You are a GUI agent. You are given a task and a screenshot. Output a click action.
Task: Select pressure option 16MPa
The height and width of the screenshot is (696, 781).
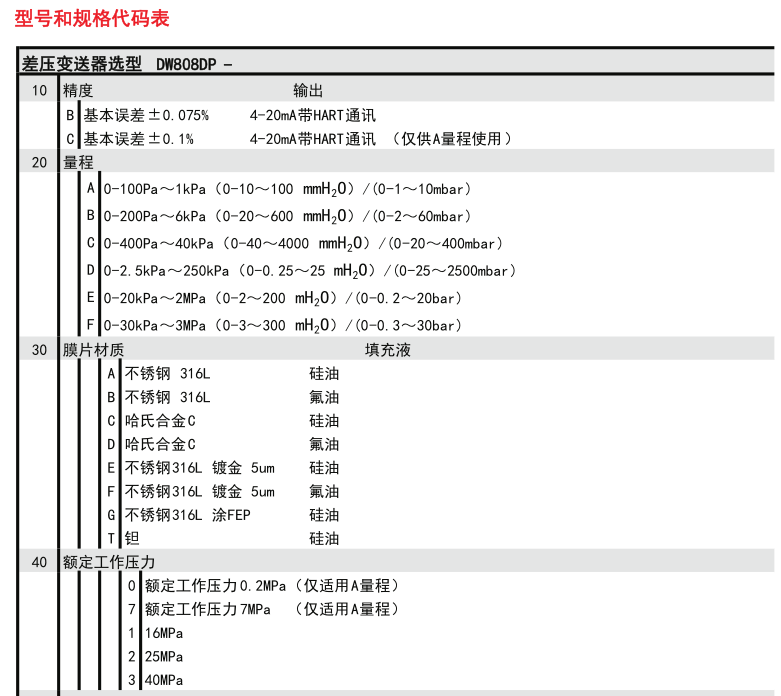163,633
